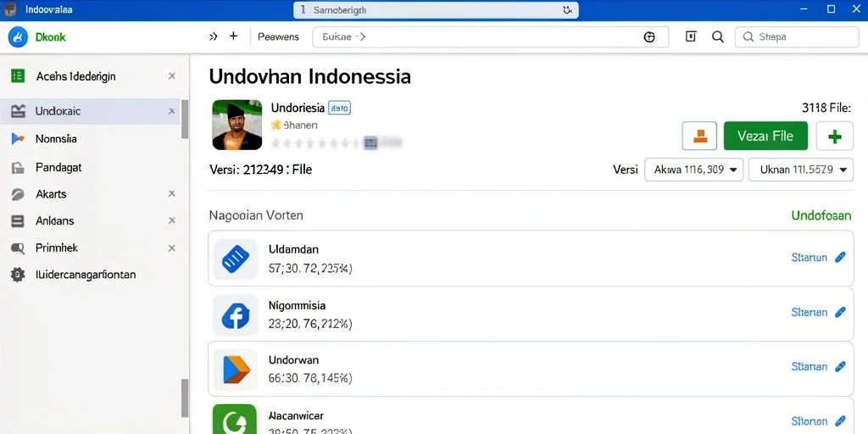The image size is (868, 434).
Task: Click the Nigommisia Facebook-style app icon
Action: (236, 315)
